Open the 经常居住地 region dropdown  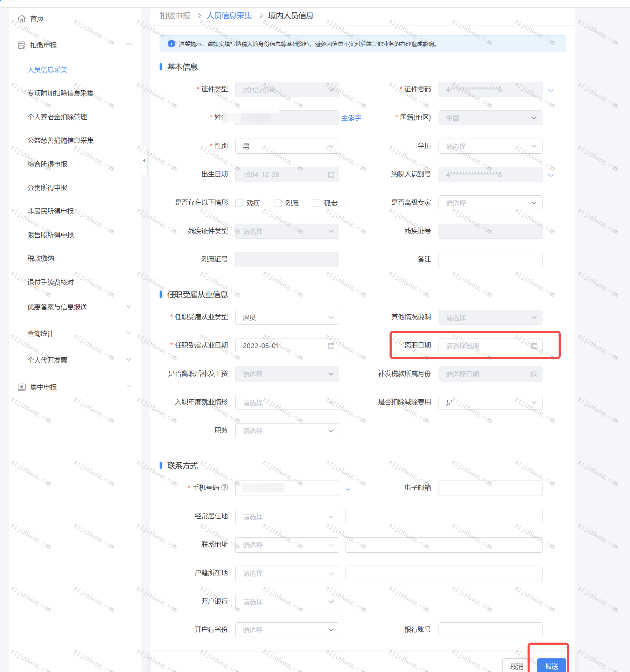point(287,517)
